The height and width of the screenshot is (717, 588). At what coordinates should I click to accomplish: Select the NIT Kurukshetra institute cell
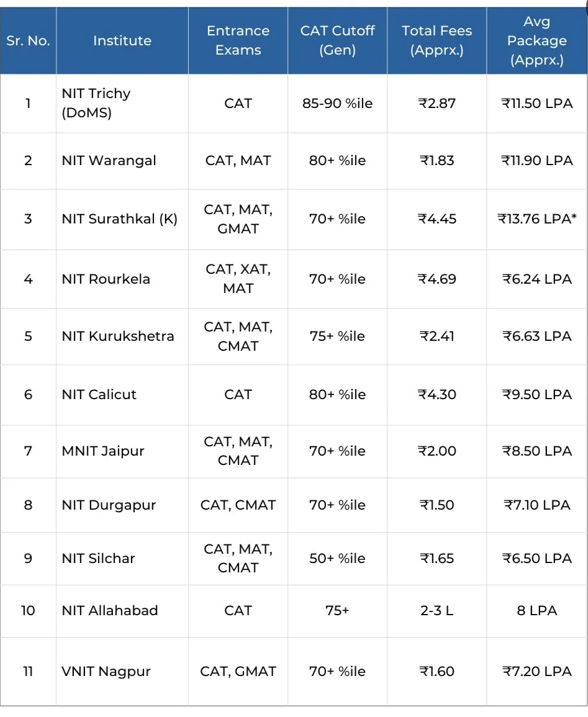coord(118,336)
